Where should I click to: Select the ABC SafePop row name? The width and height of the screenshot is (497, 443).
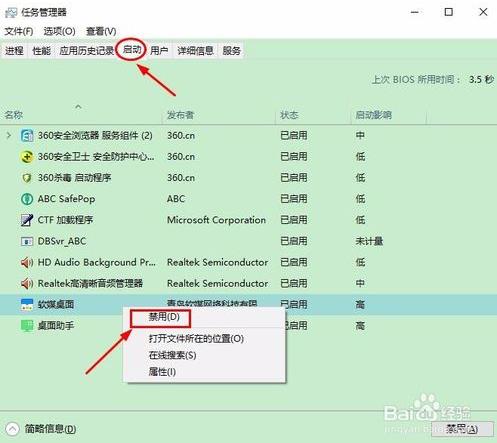coord(66,199)
